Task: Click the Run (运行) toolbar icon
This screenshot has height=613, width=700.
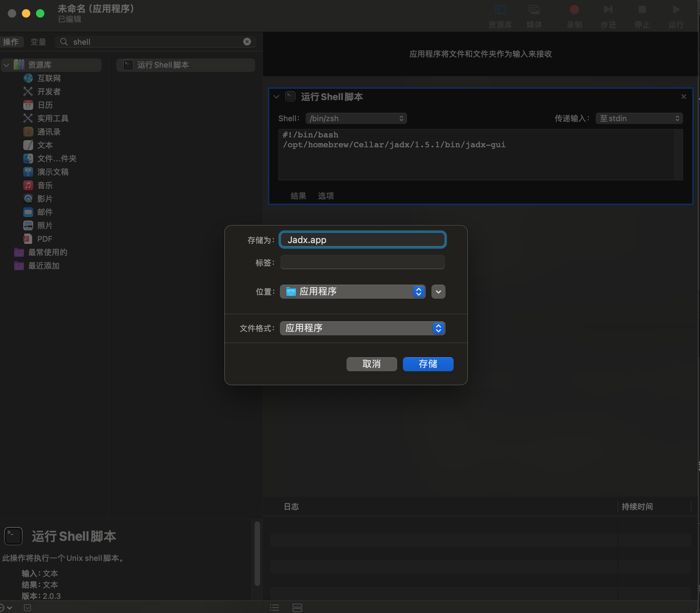Action: pos(676,10)
